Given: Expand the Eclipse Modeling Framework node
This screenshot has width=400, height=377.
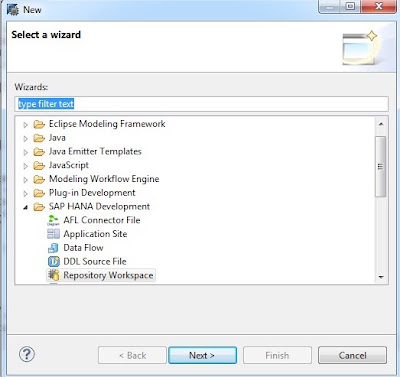Looking at the screenshot, I should click(x=25, y=125).
